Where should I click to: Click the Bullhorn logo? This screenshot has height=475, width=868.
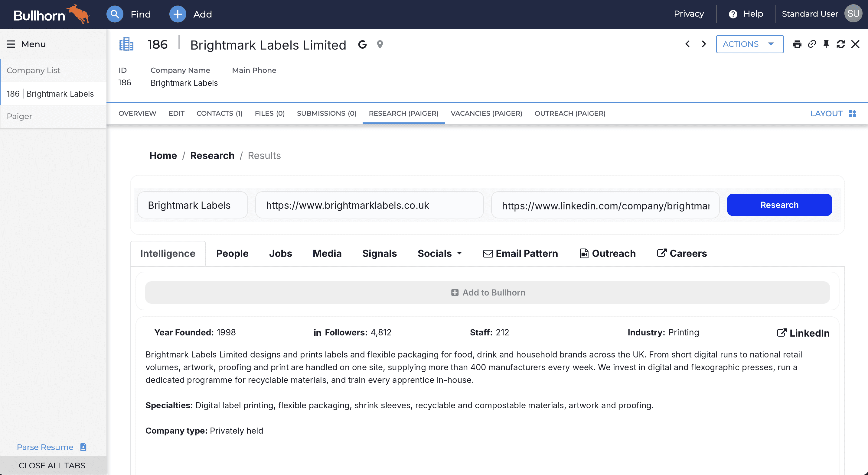tap(51, 14)
